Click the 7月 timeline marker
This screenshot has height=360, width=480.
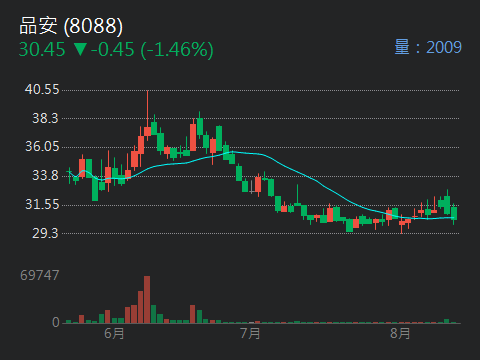coord(250,333)
